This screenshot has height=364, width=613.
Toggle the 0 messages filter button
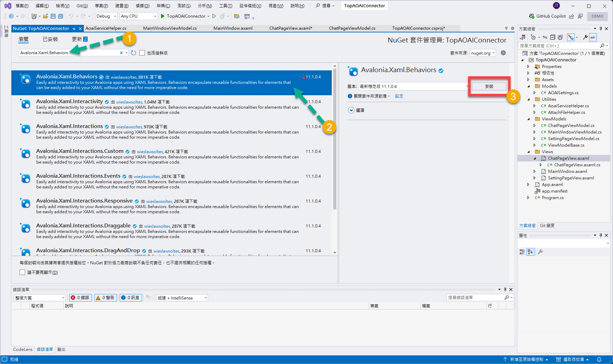pyautogui.click(x=131, y=298)
